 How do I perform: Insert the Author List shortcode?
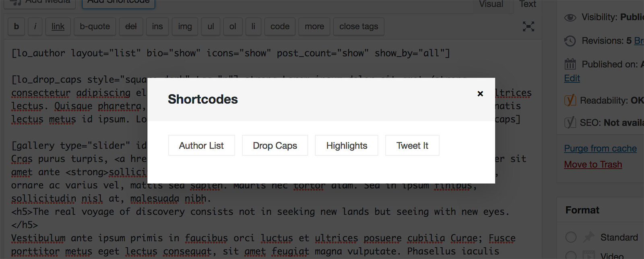[201, 145]
